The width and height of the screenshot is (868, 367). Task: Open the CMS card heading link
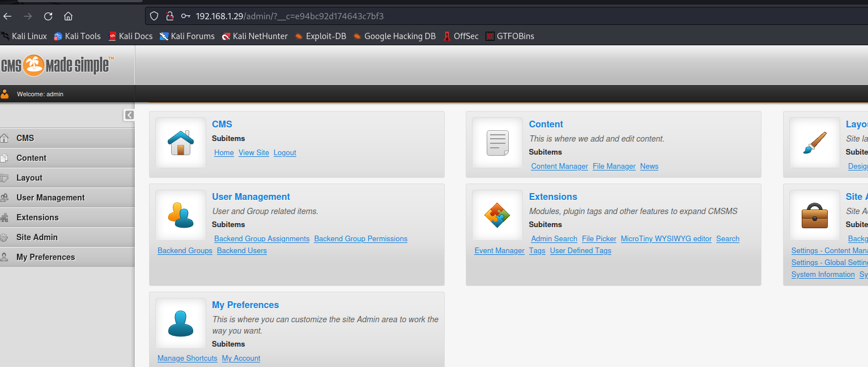[x=222, y=124]
